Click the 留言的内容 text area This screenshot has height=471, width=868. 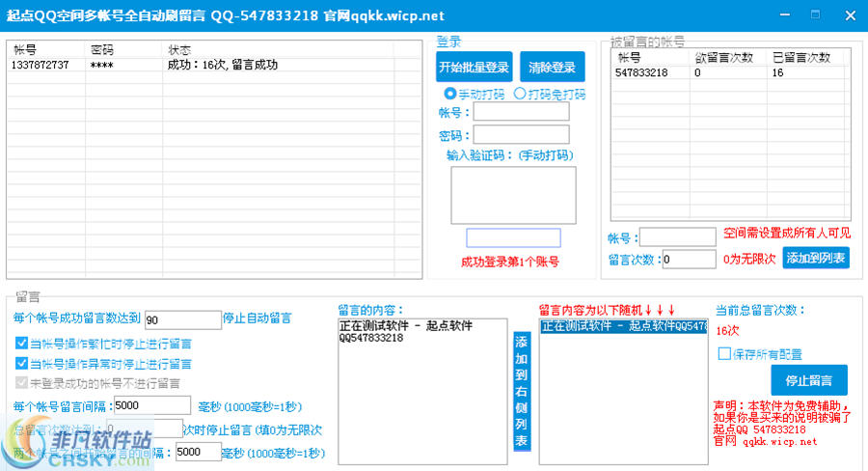[x=422, y=391]
